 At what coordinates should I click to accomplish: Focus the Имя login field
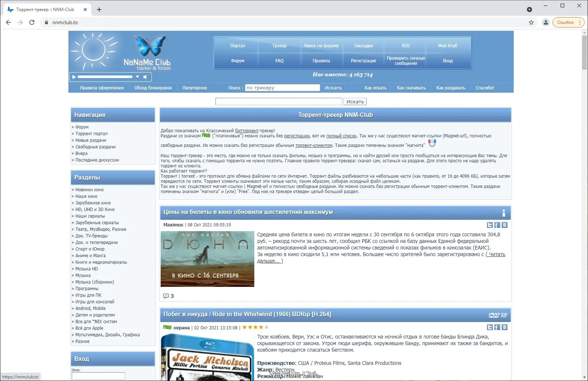pyautogui.click(x=98, y=376)
